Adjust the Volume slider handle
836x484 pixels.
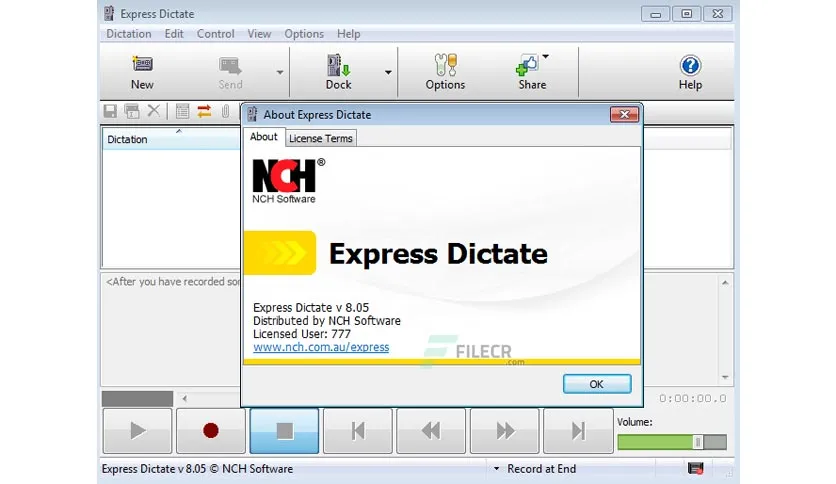698,442
